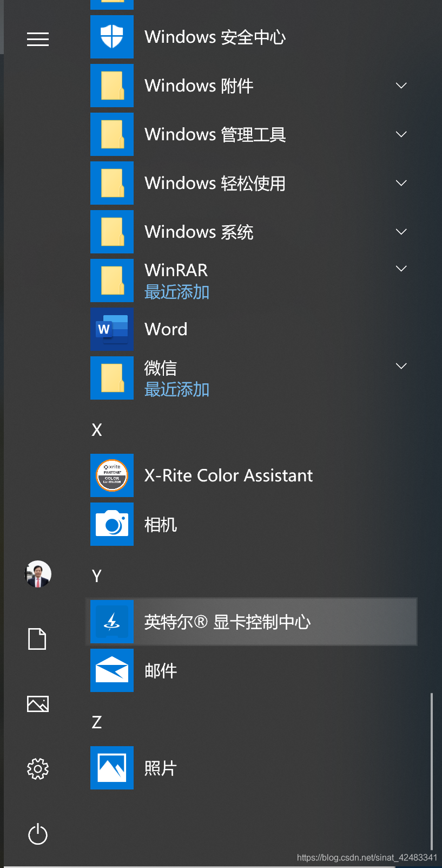Click the Windows 管理工具 folder icon
The width and height of the screenshot is (442, 868).
point(112,134)
